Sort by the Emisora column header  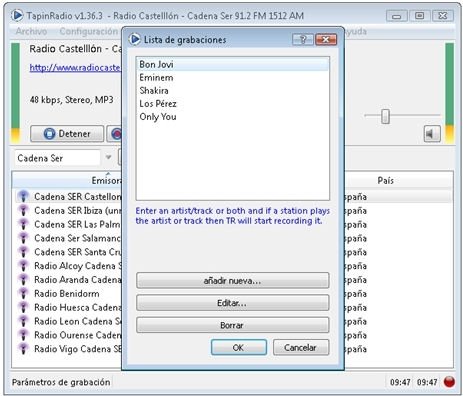(67, 180)
